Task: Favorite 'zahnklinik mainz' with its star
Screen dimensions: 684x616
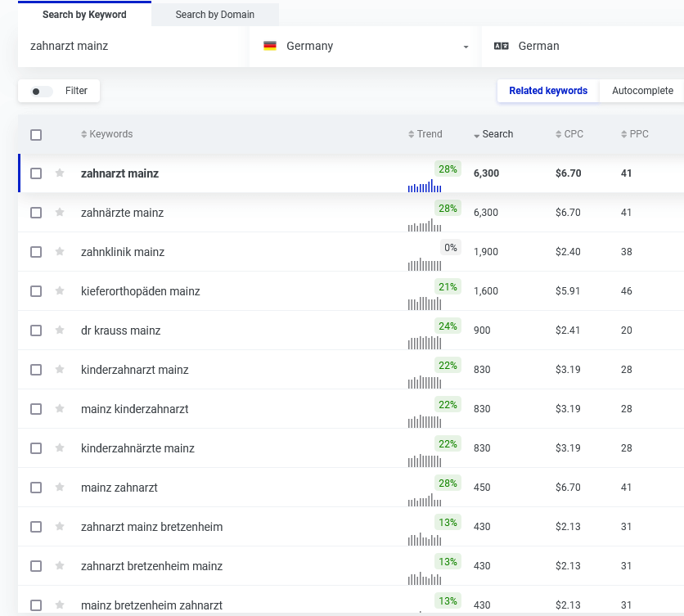Action: pyautogui.click(x=60, y=252)
